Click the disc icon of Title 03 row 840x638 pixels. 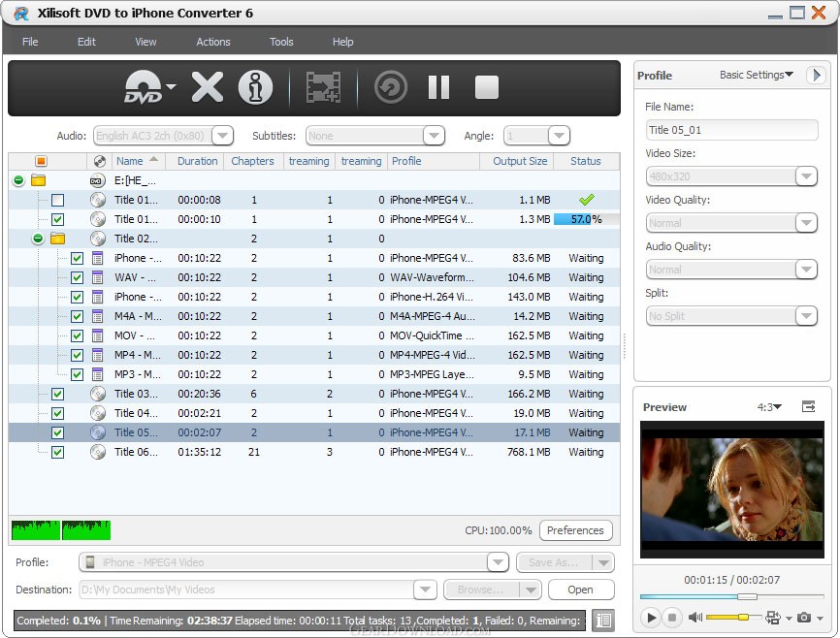(98, 394)
